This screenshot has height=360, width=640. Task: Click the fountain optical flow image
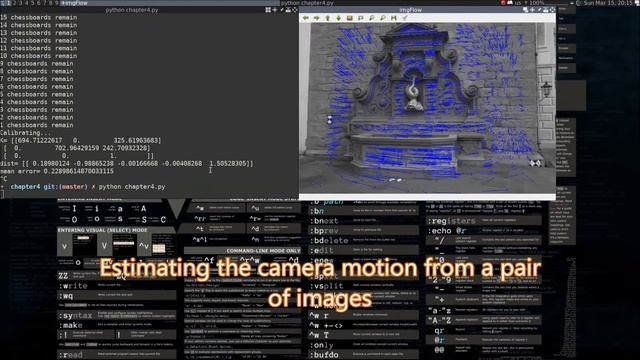427,108
